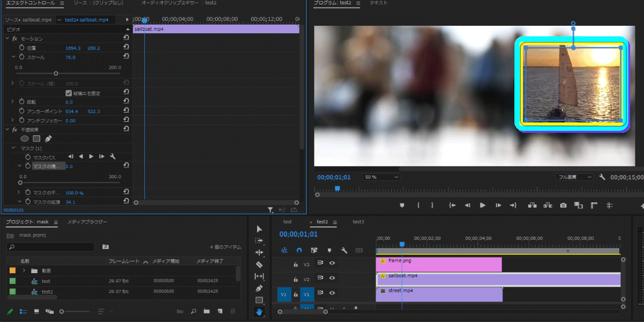
Task: Lock track V3
Action: click(295, 264)
